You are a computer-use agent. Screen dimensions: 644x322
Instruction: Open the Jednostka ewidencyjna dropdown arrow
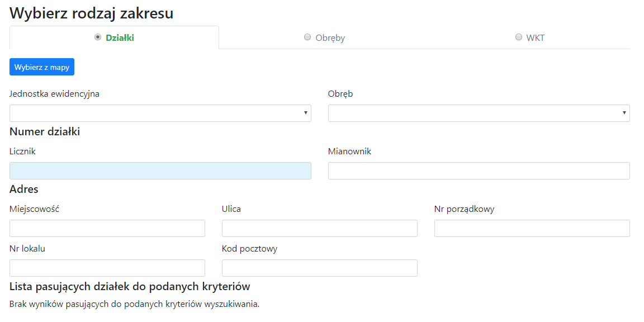coord(306,113)
